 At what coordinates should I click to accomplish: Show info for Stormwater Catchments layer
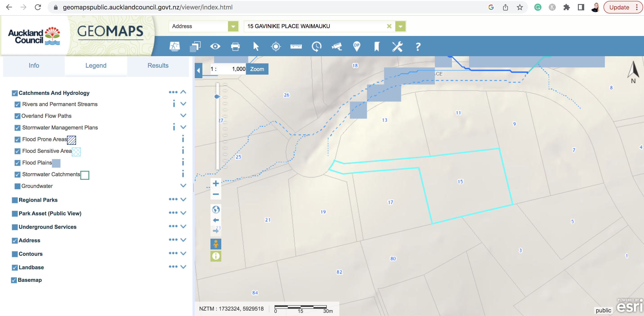tap(183, 174)
